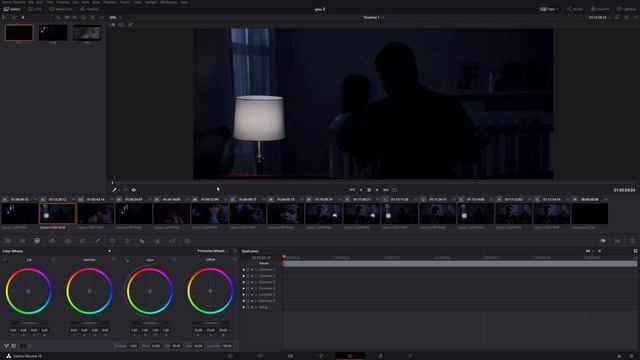
Task: Open the Project Manager home icon
Action: [x=619, y=356]
